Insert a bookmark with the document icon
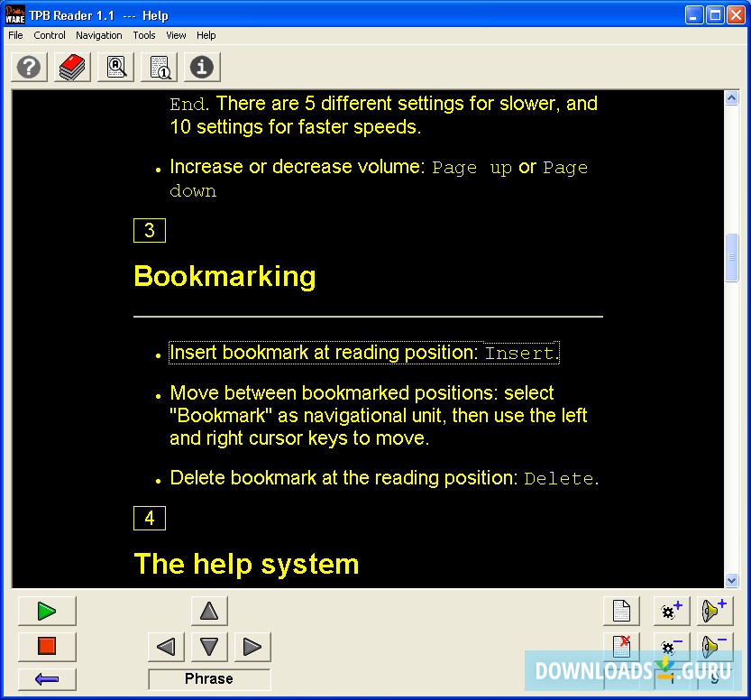Image resolution: width=751 pixels, height=700 pixels. tap(621, 611)
